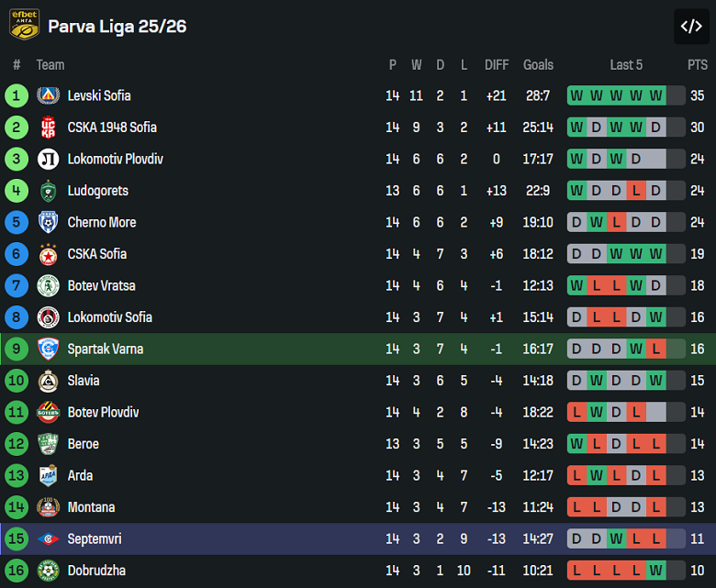Click the Lokomotiv Plovdiv club badge
Viewport: 716px width, 588px height.
coord(48,160)
